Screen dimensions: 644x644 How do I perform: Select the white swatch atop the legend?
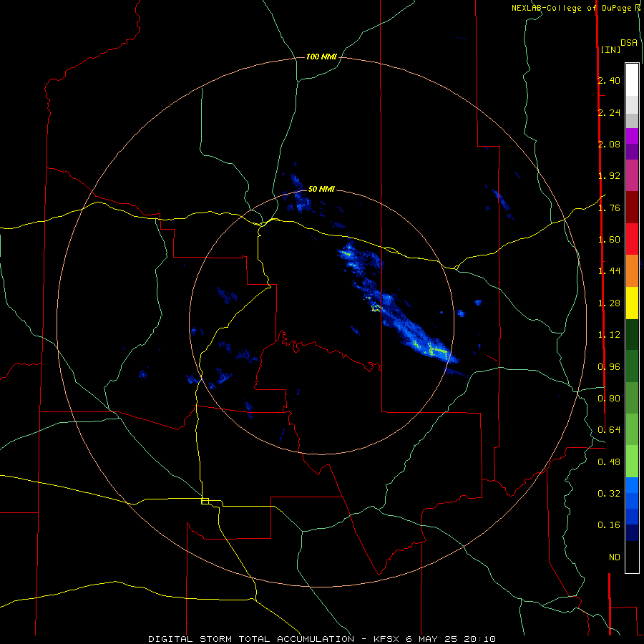(x=632, y=80)
